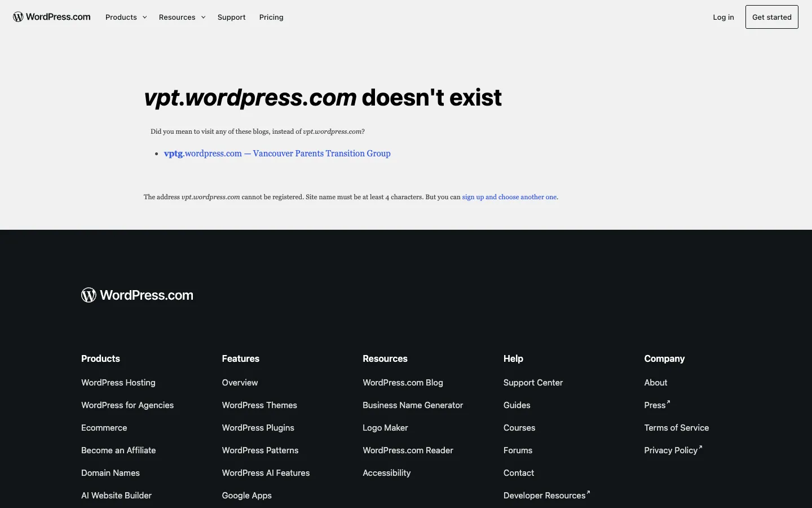Click the WordPress.com logo in the header

[x=52, y=17]
